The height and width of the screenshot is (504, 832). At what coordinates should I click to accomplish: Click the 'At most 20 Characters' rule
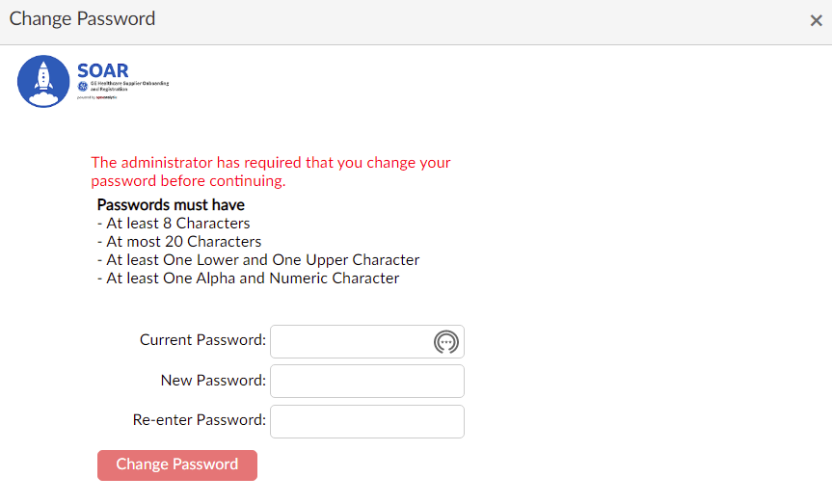click(179, 242)
